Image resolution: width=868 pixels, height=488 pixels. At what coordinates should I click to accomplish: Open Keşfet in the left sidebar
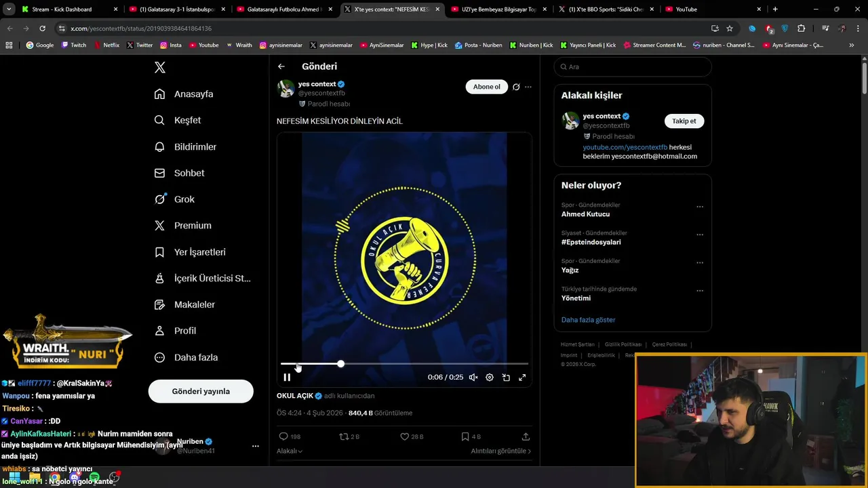[178, 120]
